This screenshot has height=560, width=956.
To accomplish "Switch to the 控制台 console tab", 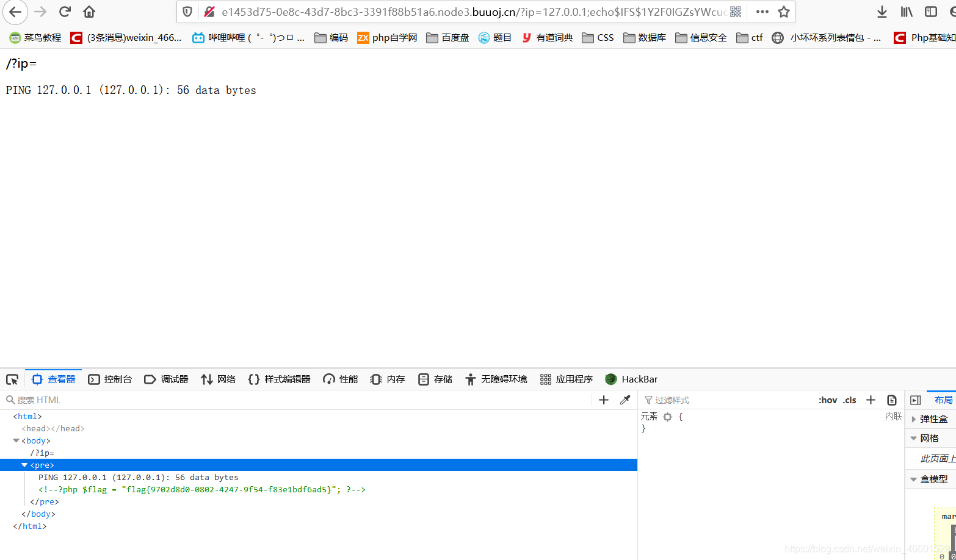I will coord(110,379).
